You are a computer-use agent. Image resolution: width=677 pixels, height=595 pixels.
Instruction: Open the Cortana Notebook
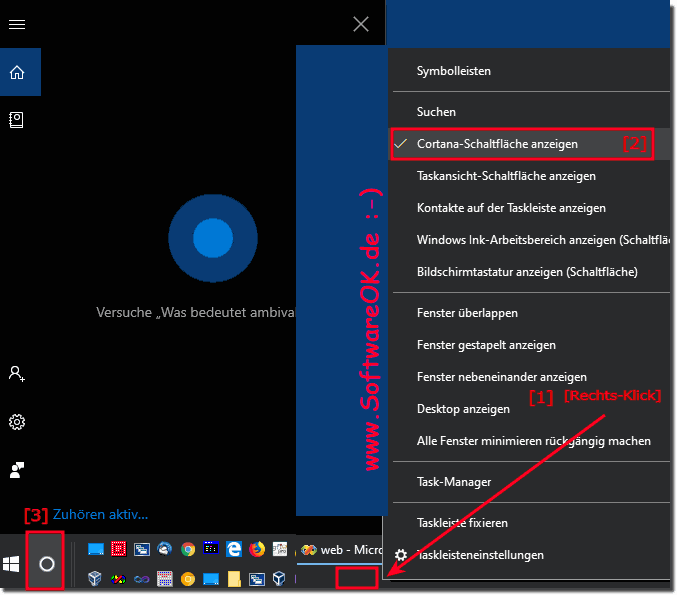[x=16, y=120]
